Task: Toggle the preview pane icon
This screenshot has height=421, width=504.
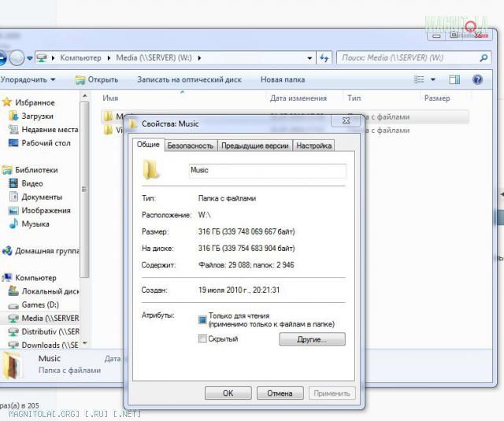Action: point(454,79)
